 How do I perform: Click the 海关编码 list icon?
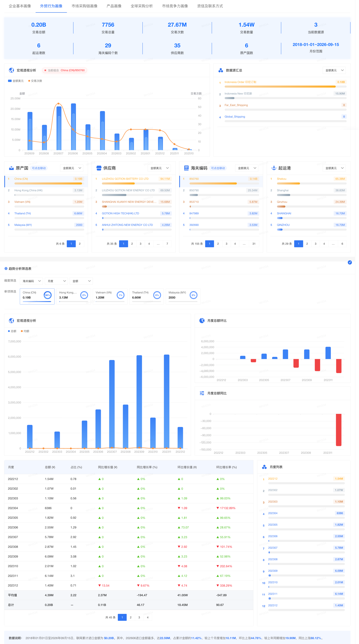pos(186,168)
